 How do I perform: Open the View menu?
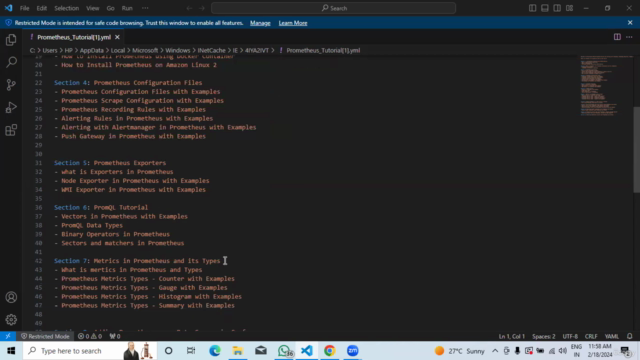[x=93, y=8]
